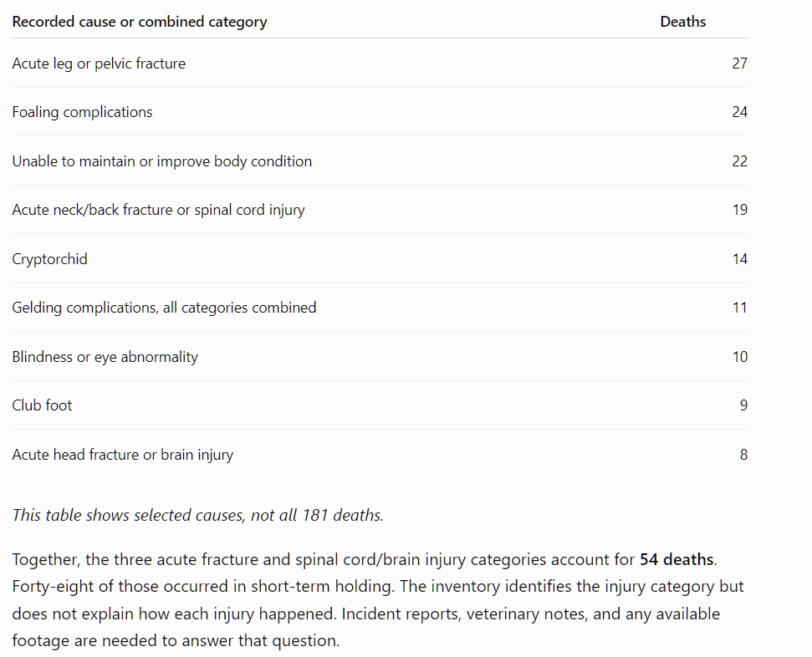Select the 'Club foot' row label
812x657 pixels.
tap(42, 405)
